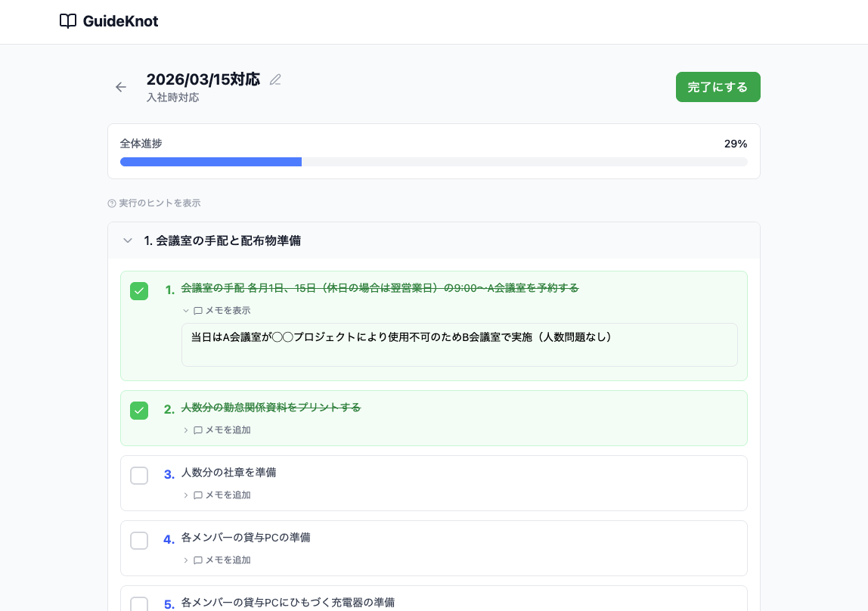Screen dimensions: 868x611
Task: Click the question mark hint icon
Action: click(112, 203)
